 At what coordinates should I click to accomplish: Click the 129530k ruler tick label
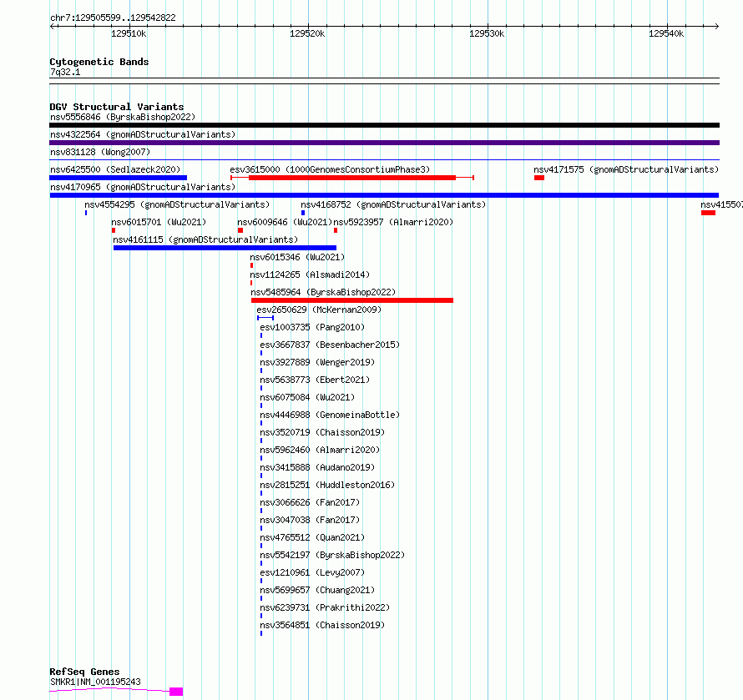(x=487, y=33)
